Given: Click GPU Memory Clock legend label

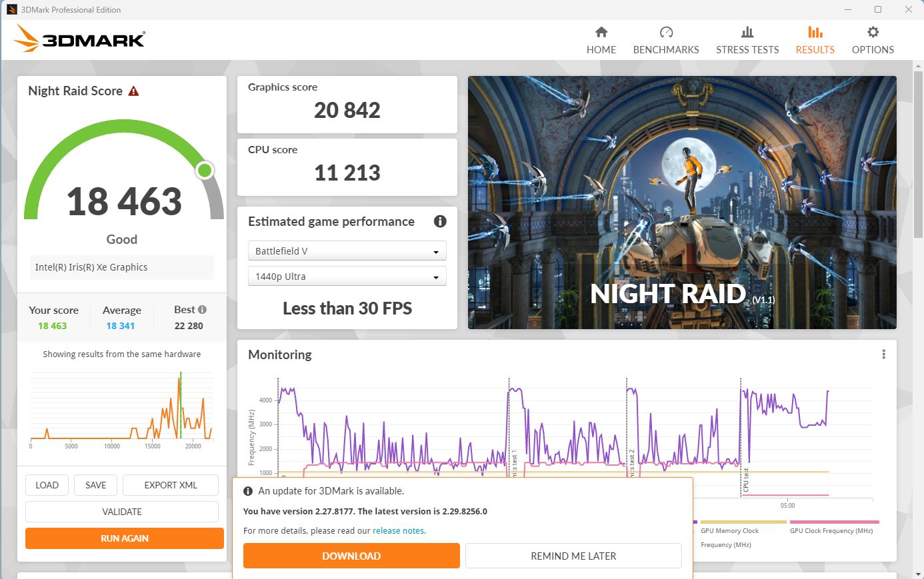Looking at the screenshot, I should pos(730,537).
